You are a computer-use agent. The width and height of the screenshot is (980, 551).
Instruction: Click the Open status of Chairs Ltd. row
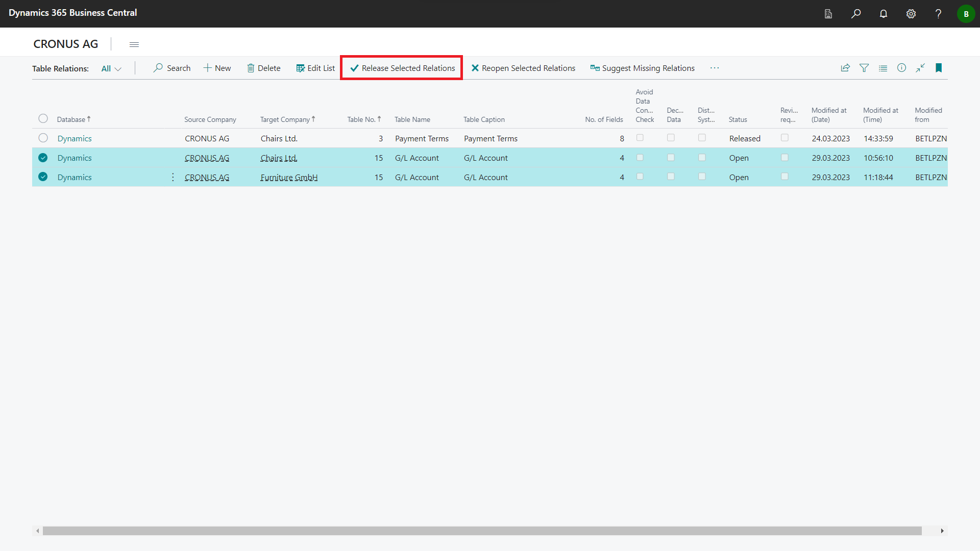coord(739,158)
